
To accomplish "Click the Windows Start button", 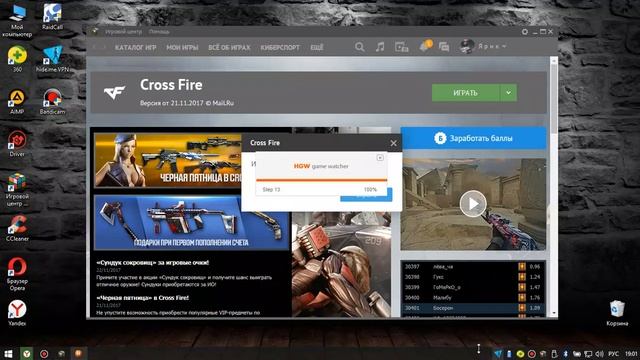I will coord(8,353).
